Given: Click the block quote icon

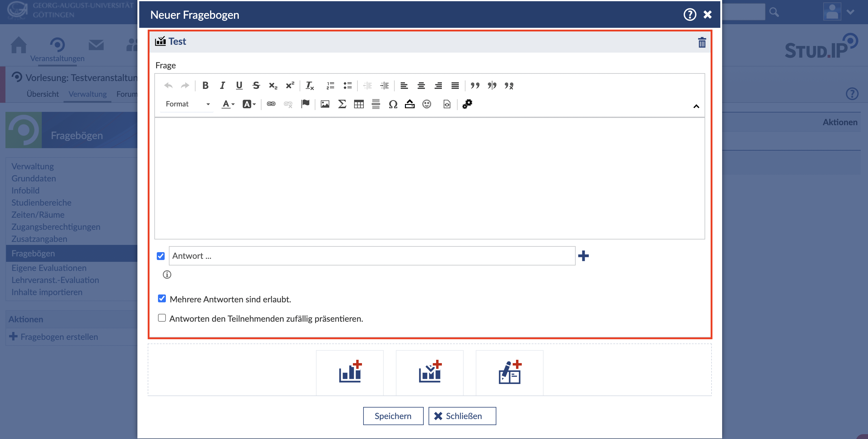Looking at the screenshot, I should [x=475, y=86].
